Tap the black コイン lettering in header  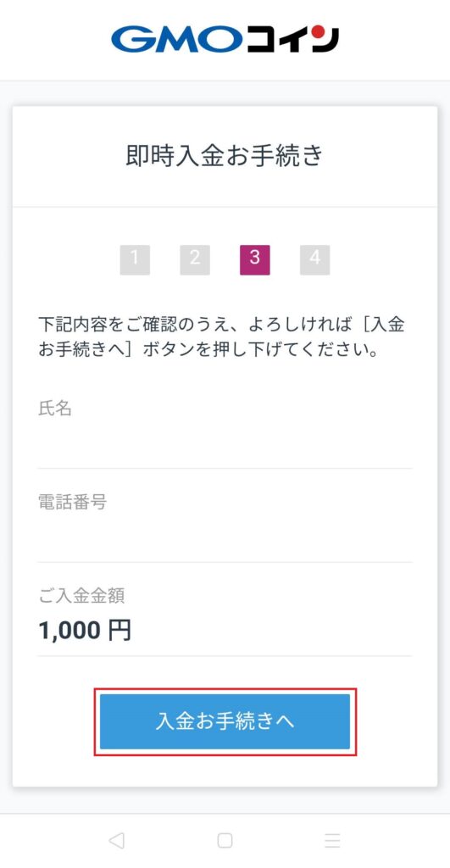pyautogui.click(x=293, y=39)
